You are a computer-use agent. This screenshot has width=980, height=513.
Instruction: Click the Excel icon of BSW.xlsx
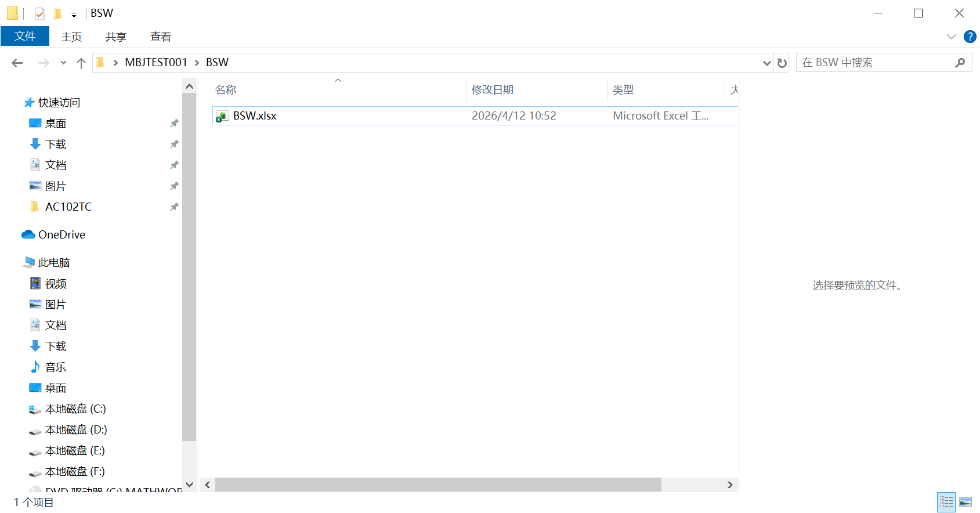tap(222, 116)
